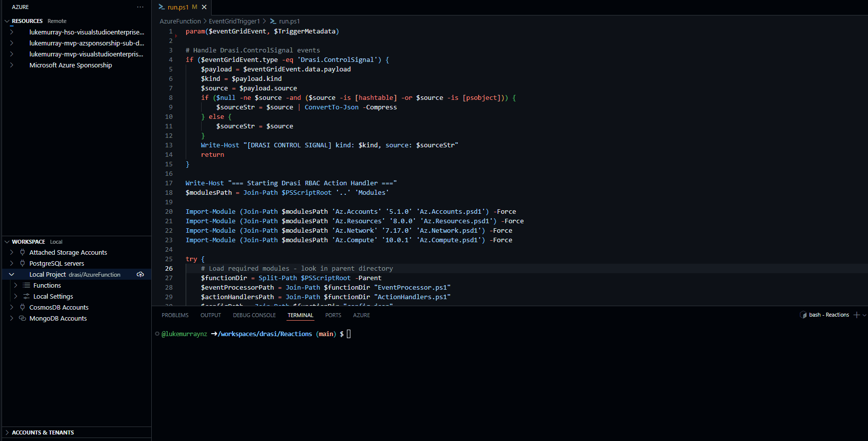Click the param($eventGridEvent, $TriggerMetadata) line
Image resolution: width=868 pixels, height=441 pixels.
pyautogui.click(x=262, y=31)
